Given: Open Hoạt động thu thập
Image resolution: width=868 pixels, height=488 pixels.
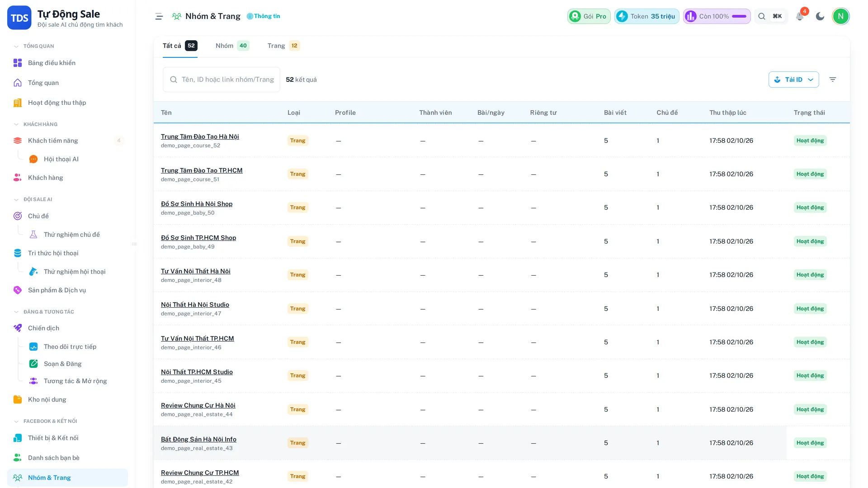Looking at the screenshot, I should pyautogui.click(x=68, y=103).
